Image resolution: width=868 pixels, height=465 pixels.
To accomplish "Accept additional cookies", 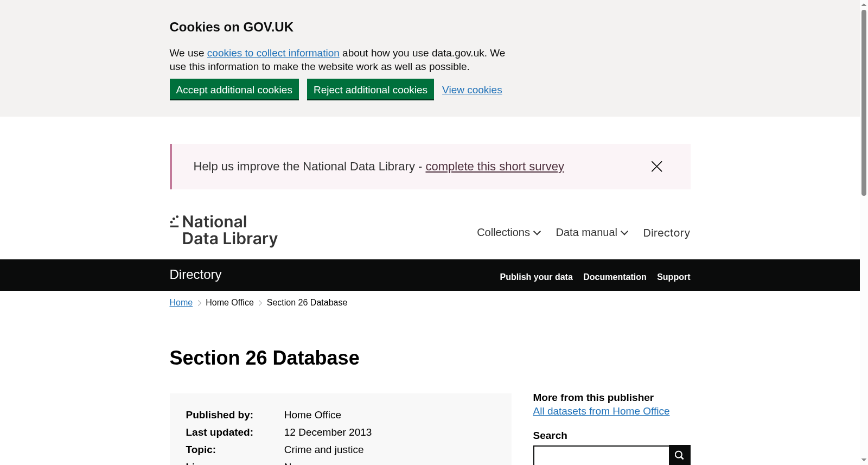I will coord(234,90).
